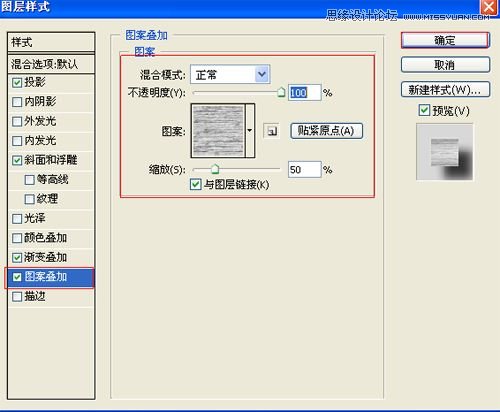Image resolution: width=500 pixels, height=412 pixels.
Task: Click the 确定 (OK) button
Action: tap(445, 40)
